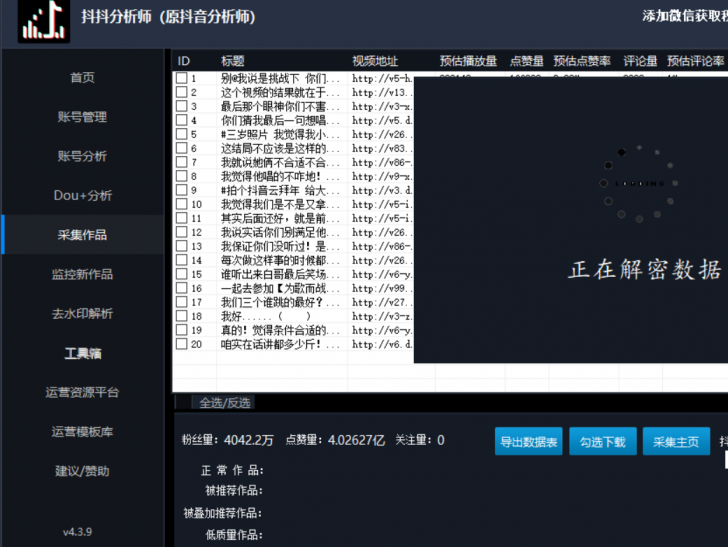728x547 pixels.
Task: Tick the checkbox for row 2
Action: [182, 92]
